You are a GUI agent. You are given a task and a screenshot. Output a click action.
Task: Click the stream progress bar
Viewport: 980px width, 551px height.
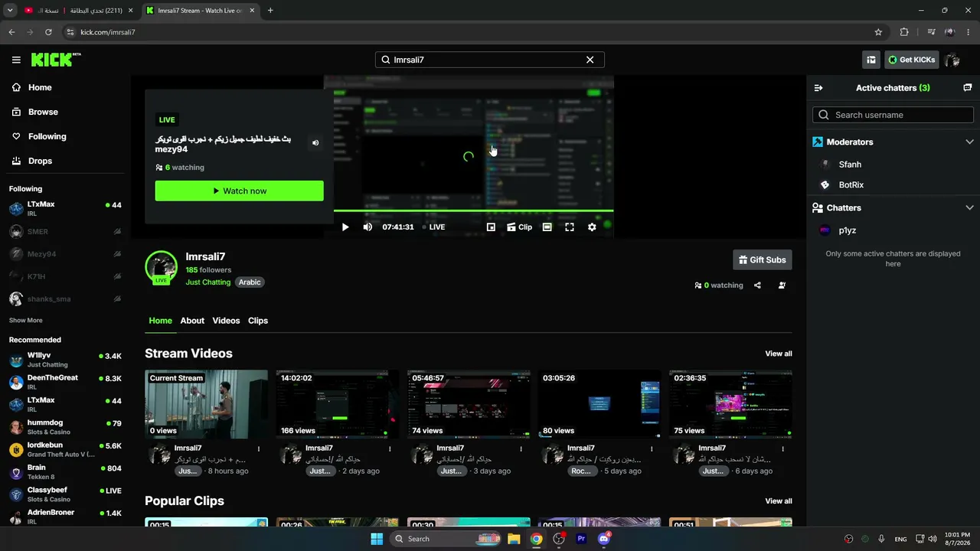pyautogui.click(x=474, y=210)
